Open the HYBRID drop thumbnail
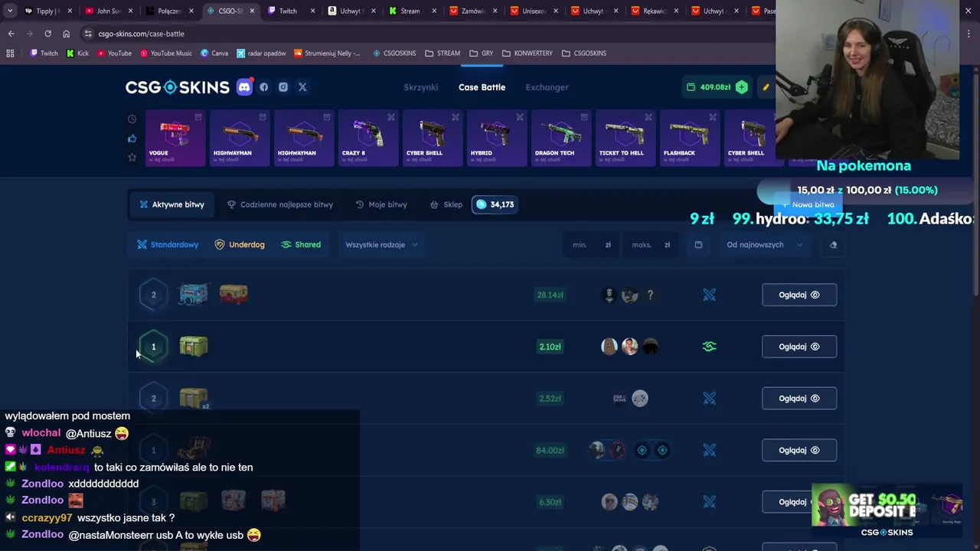Screen dimensions: 980x551 tap(497, 139)
